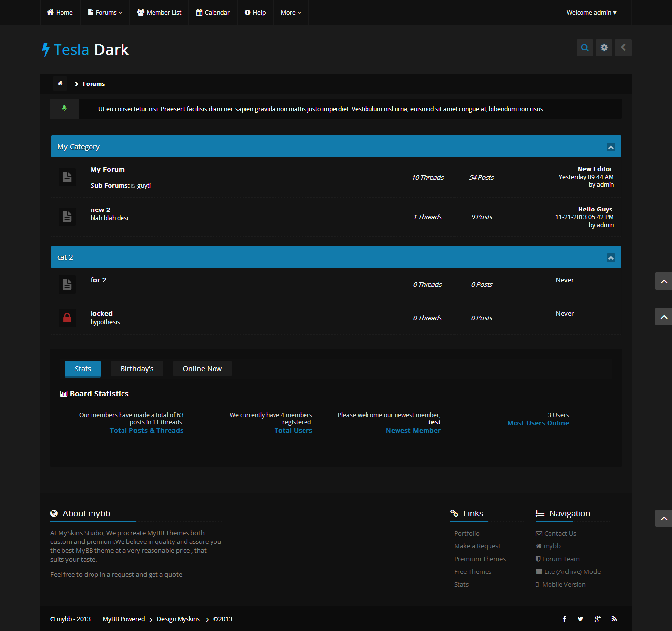Open the Welcome admin user dropdown
Screen dimensions: 672x631
point(591,12)
